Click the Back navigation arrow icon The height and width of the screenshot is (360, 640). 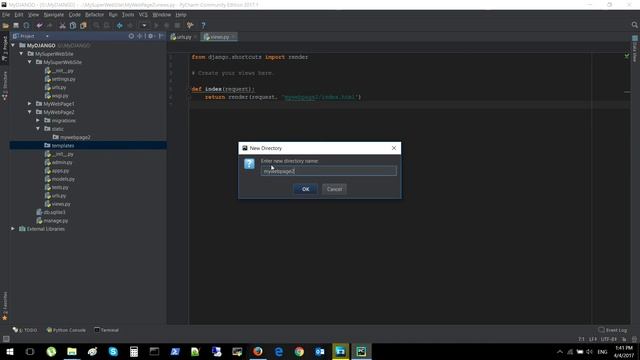click(120, 25)
